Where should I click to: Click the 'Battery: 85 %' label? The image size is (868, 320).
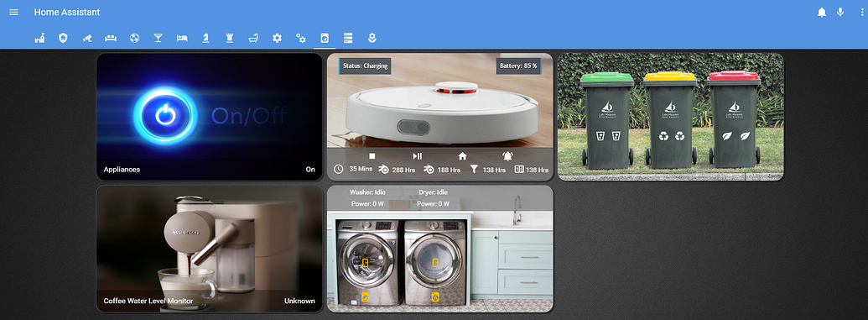(518, 66)
